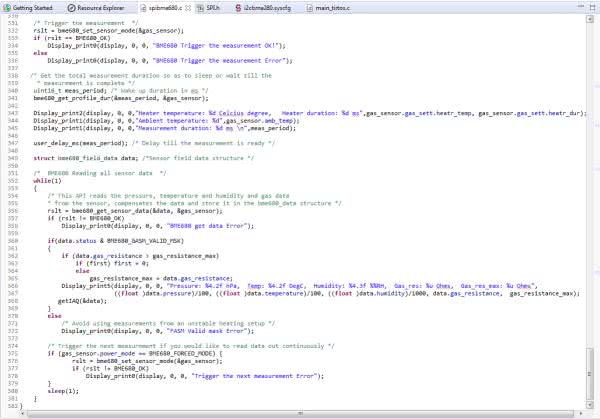This screenshot has width=600, height=419.
Task: Switch to the Getting Started tab
Action: click(31, 6)
